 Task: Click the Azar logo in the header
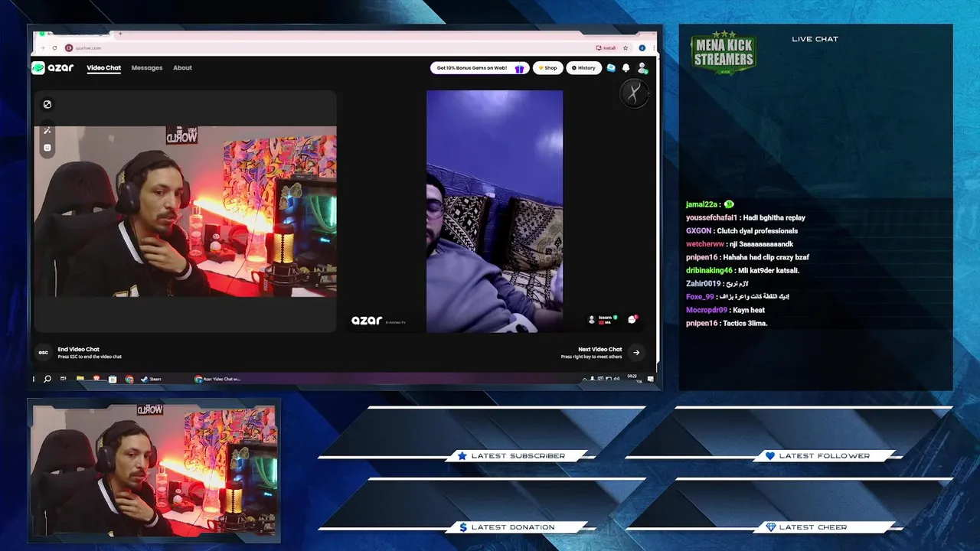tap(53, 67)
